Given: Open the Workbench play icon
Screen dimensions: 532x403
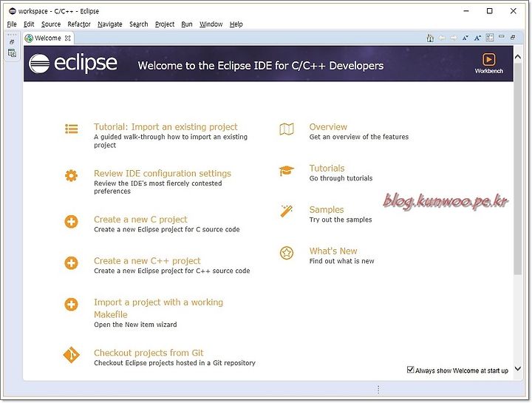Looking at the screenshot, I should 489,59.
